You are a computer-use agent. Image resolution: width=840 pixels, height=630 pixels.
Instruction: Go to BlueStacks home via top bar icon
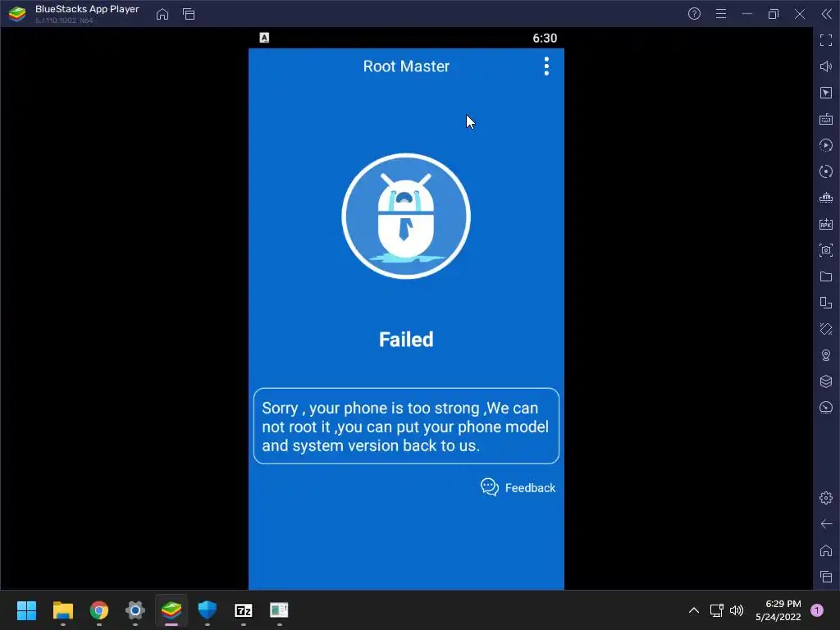coord(162,14)
